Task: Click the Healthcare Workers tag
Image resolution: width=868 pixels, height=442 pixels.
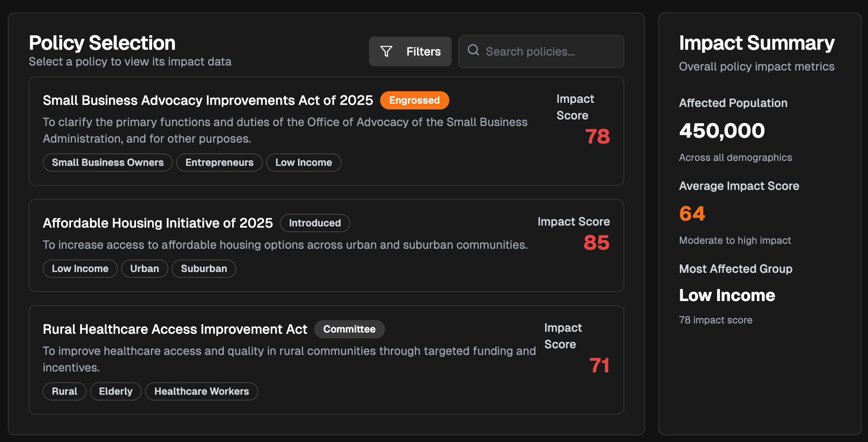Action: tap(201, 391)
